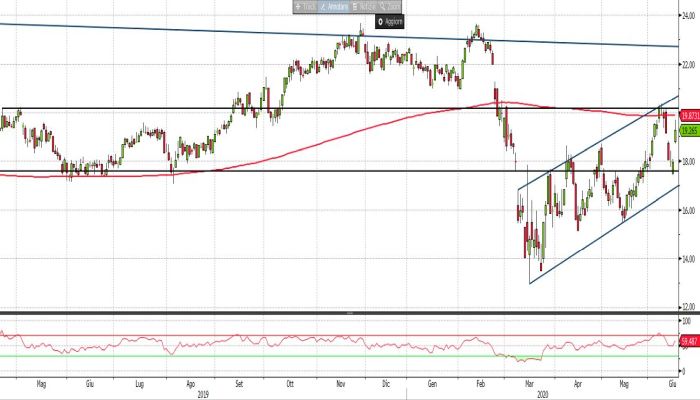Grab the divider between price and RSI panes
This screenshot has height=400, width=700.
348,314
